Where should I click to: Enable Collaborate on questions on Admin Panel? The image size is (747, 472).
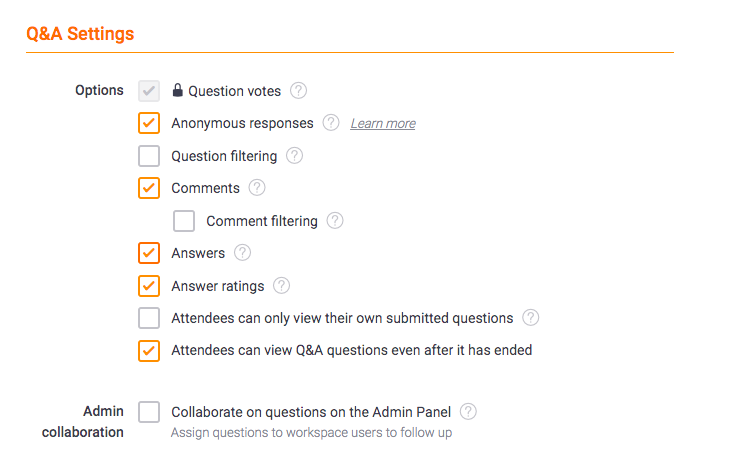coord(149,411)
